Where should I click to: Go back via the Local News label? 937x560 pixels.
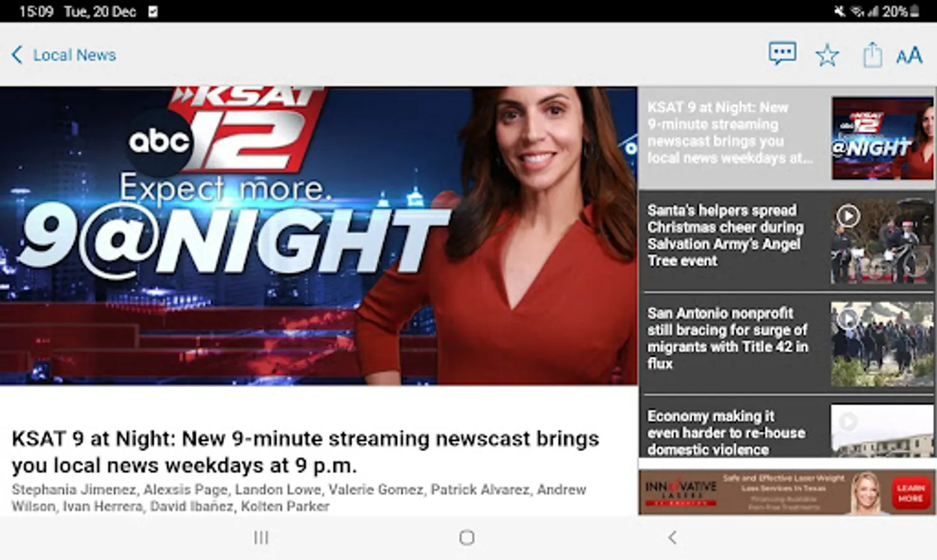(x=75, y=55)
